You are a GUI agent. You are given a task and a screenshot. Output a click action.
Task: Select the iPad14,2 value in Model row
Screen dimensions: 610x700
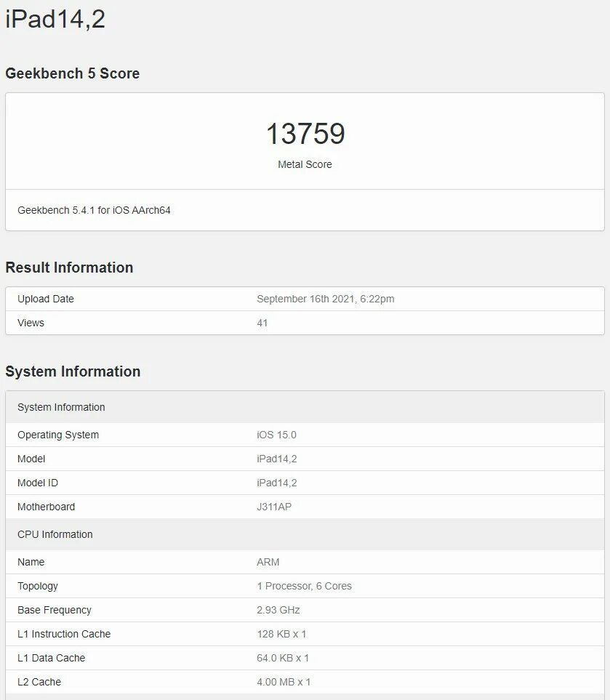[277, 459]
